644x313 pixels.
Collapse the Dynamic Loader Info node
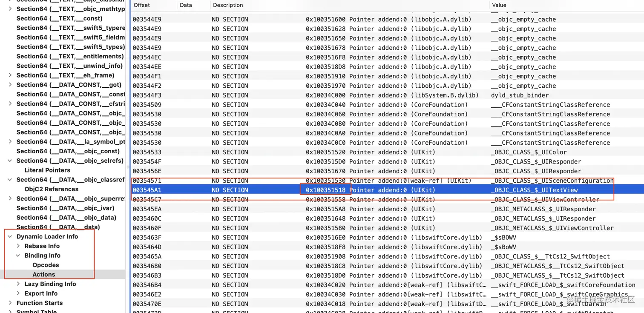pyautogui.click(x=10, y=236)
